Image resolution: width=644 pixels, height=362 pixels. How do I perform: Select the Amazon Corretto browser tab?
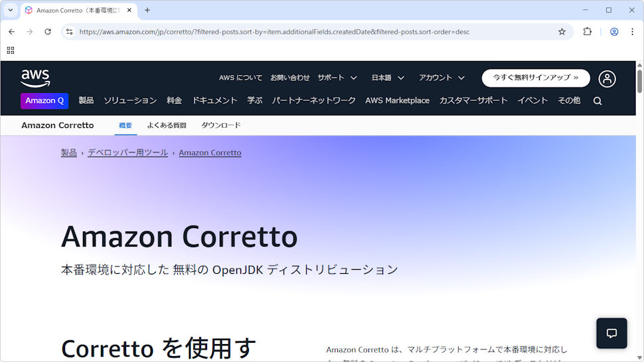coord(78,10)
